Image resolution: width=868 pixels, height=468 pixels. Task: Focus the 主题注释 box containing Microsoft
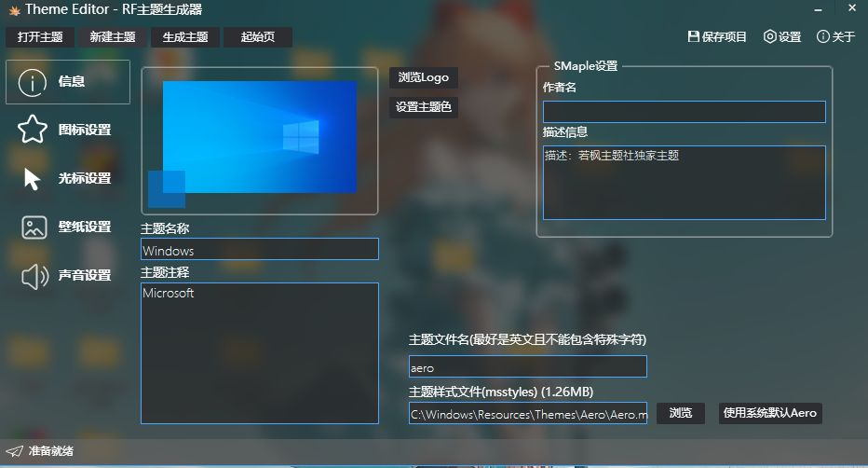click(260, 353)
